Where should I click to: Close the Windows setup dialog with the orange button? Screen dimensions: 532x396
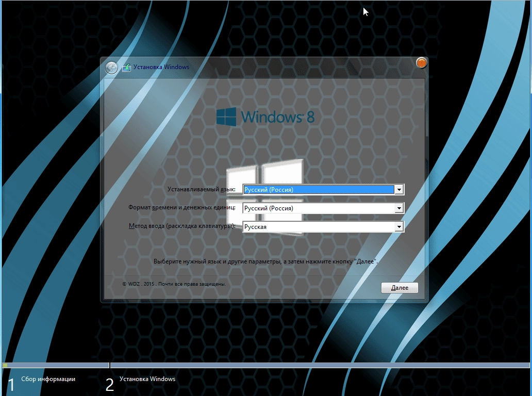(421, 63)
